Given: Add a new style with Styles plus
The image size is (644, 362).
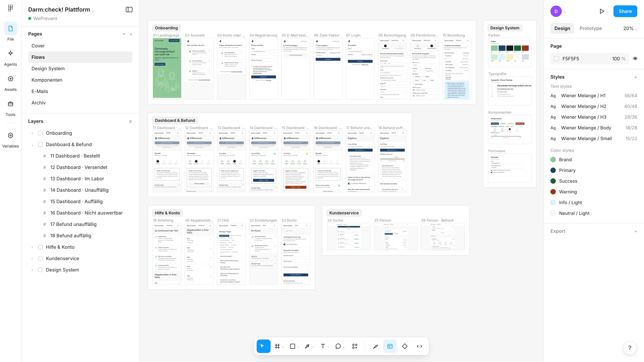Looking at the screenshot, I should coord(636,77).
